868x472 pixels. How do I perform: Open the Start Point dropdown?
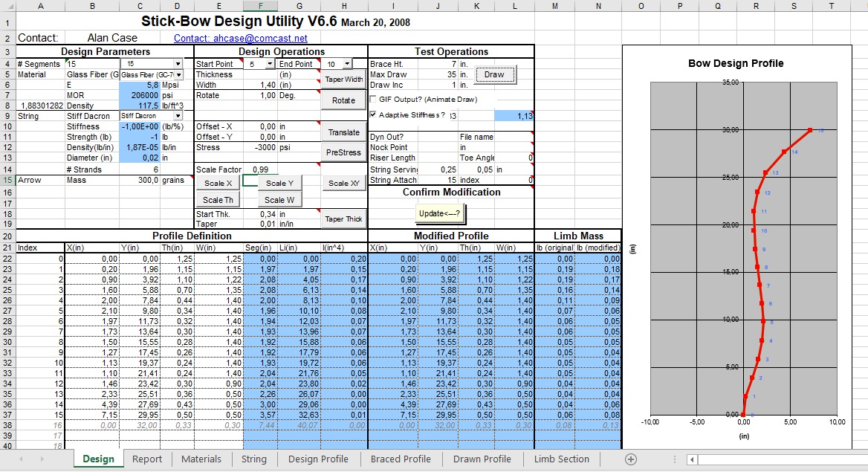click(x=269, y=64)
